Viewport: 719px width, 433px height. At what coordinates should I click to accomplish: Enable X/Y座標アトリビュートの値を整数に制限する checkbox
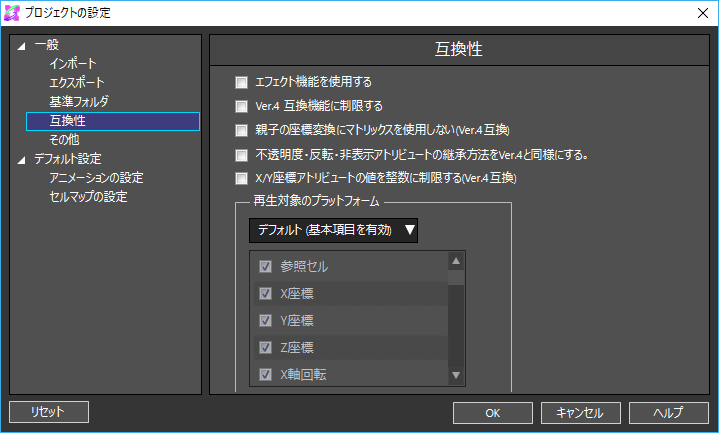tap(241, 178)
